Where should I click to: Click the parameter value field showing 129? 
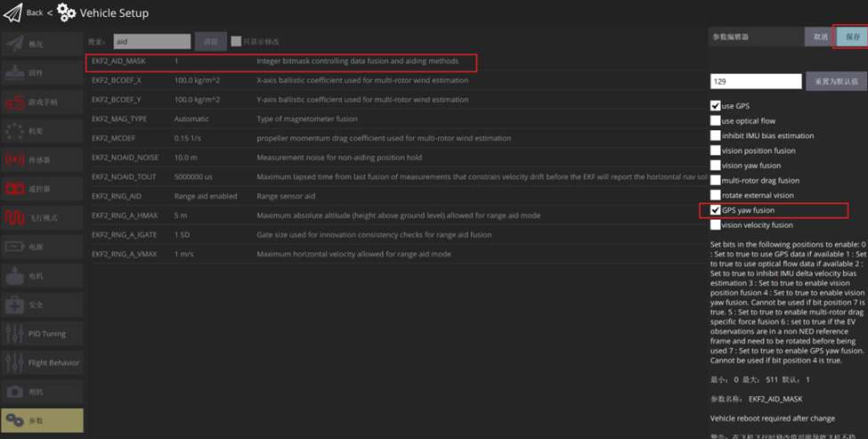pyautogui.click(x=755, y=81)
